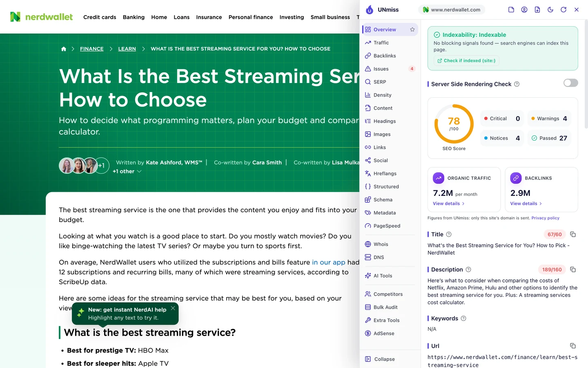Dismiss the NerdAI help tooltip
This screenshot has height=368, width=588.
(x=173, y=308)
